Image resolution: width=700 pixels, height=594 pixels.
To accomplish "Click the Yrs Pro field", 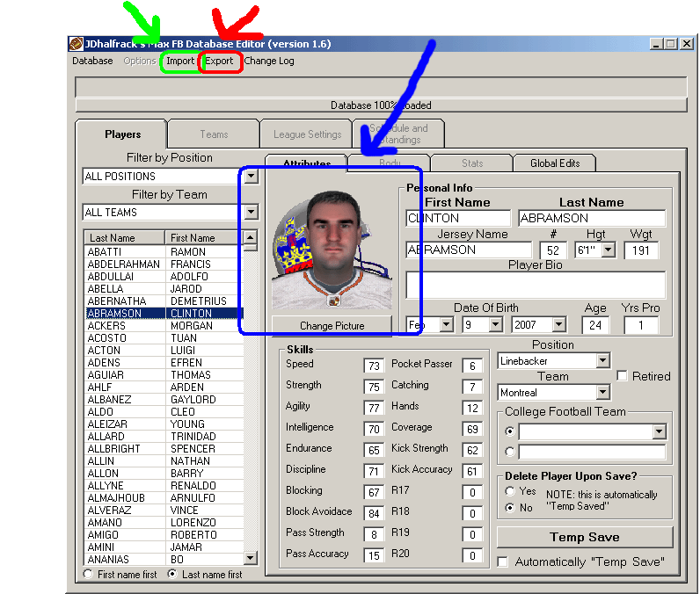I will [x=640, y=325].
